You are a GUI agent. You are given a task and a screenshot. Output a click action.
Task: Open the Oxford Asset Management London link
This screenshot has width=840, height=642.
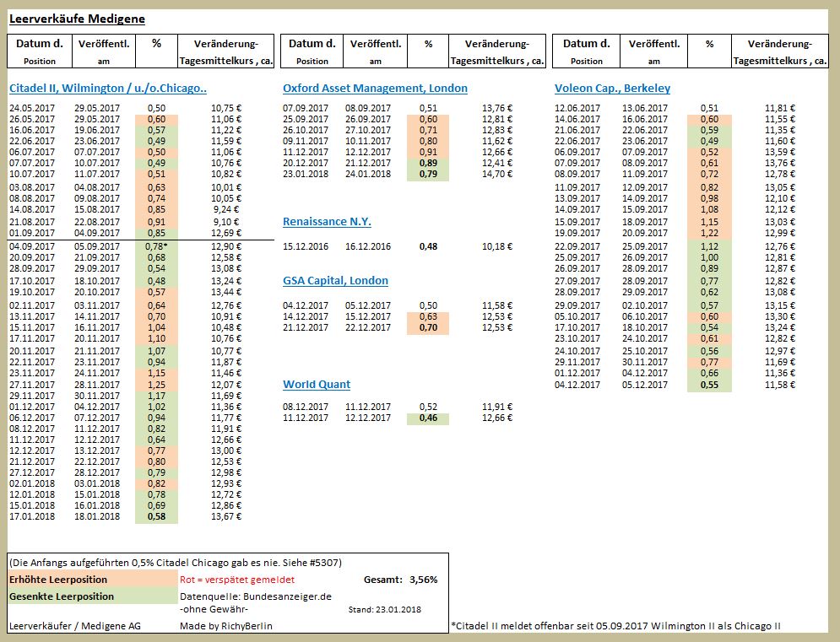coord(375,88)
